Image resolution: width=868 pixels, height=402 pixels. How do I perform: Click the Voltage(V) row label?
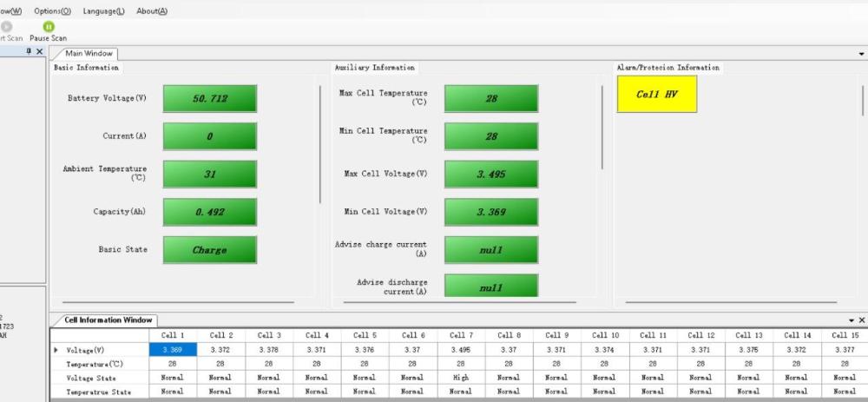pos(85,351)
